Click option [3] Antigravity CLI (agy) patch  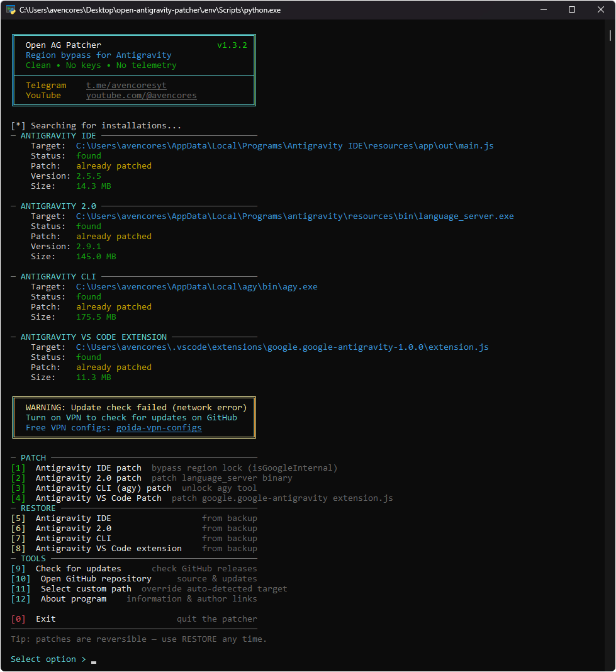tap(91, 488)
